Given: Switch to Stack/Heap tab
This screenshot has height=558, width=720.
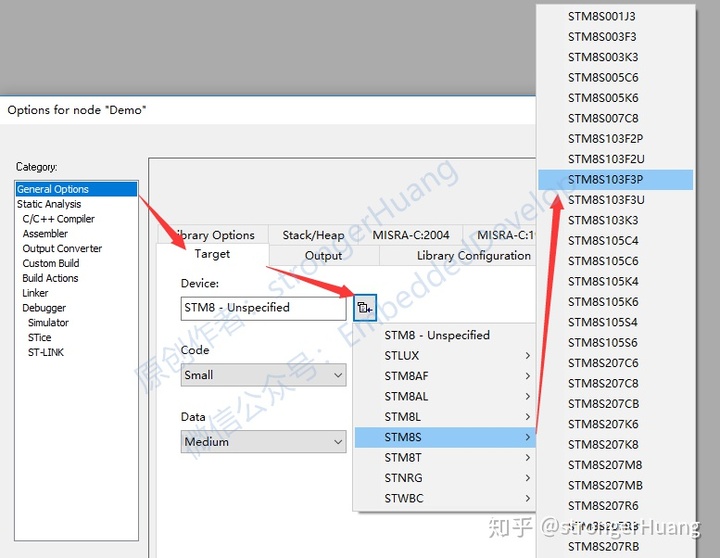Looking at the screenshot, I should pyautogui.click(x=314, y=235).
